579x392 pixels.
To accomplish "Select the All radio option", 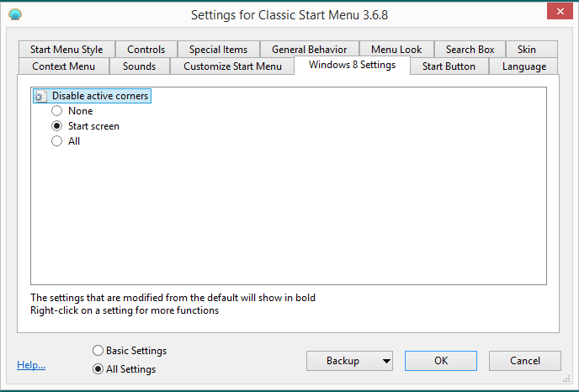I will tap(57, 141).
